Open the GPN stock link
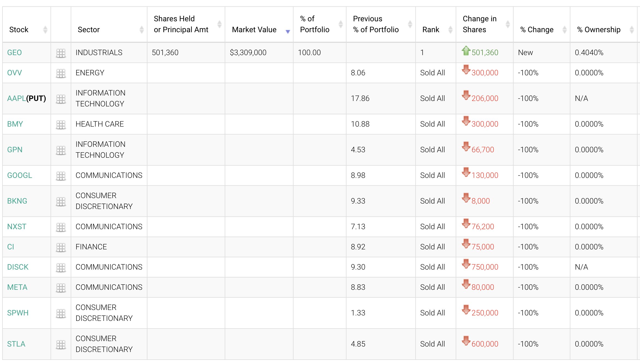This screenshot has width=640, height=364. 15,150
